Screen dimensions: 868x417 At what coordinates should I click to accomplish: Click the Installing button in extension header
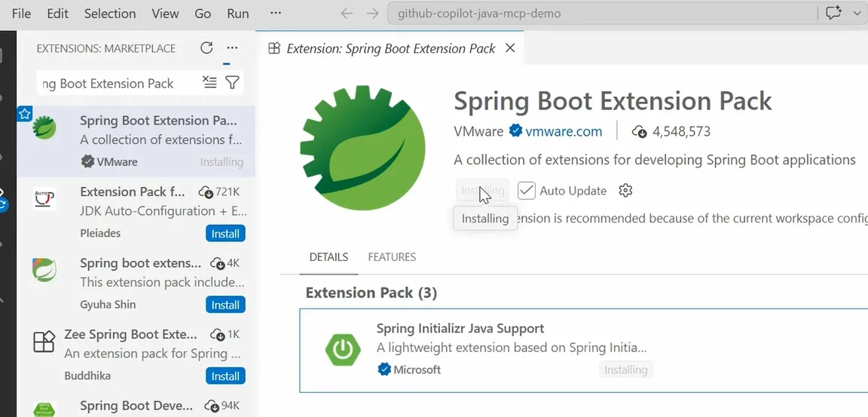coord(483,191)
